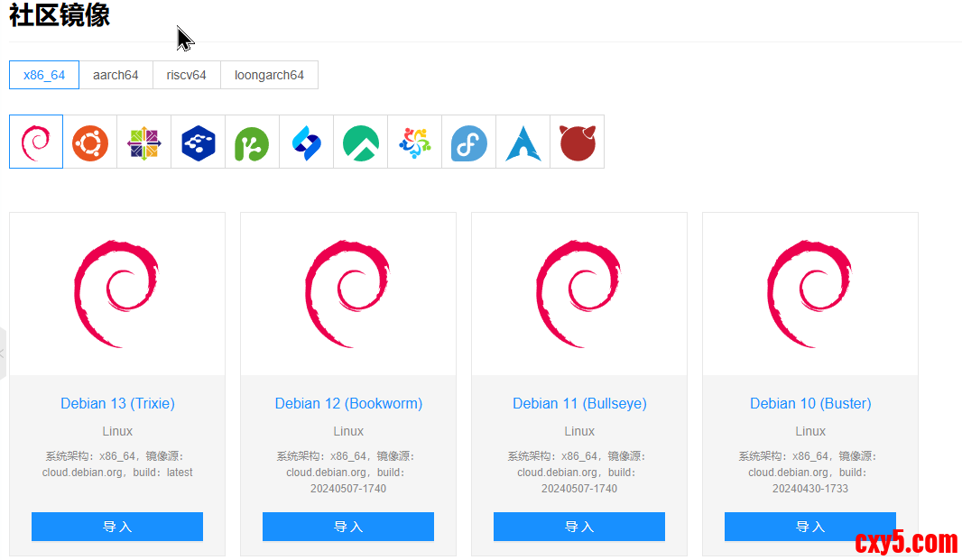Import the Debian 10 (Buster) image
The height and width of the screenshot is (560, 962).
[810, 527]
